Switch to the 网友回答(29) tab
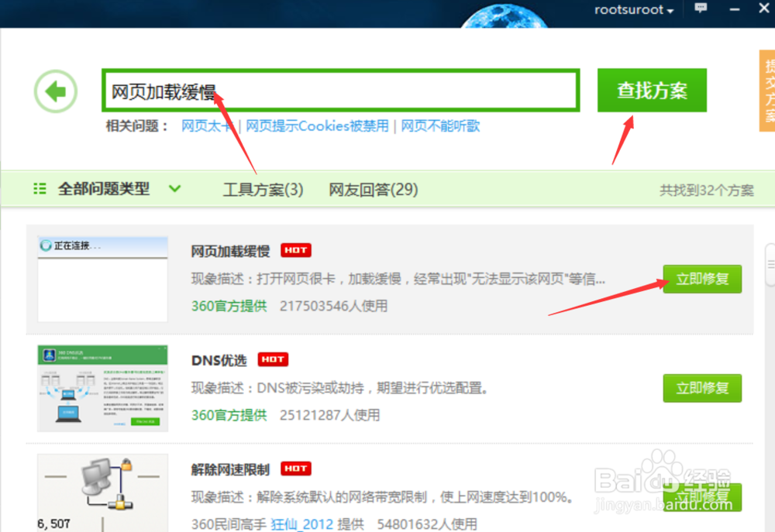 click(x=372, y=188)
